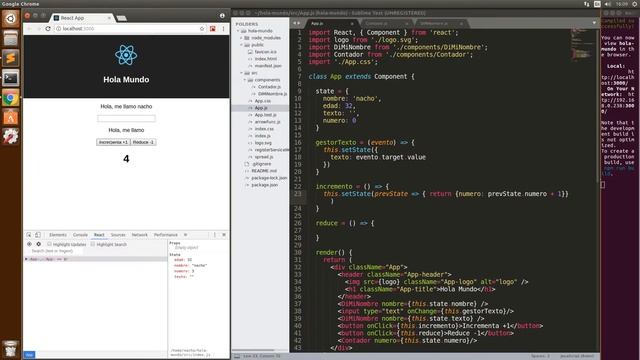Image resolution: width=640 pixels, height=360 pixels.
Task: Open the Network tab in DevTools
Action: coord(140,235)
